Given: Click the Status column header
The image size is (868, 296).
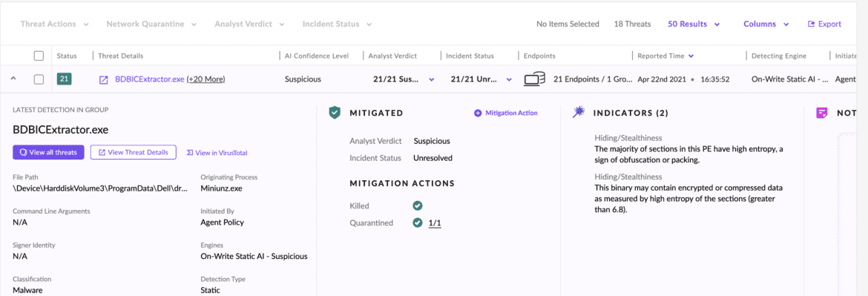Looking at the screenshot, I should 67,56.
